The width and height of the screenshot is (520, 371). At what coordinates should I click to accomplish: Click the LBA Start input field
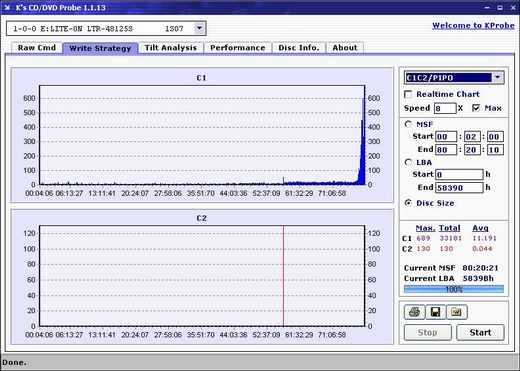click(x=459, y=174)
